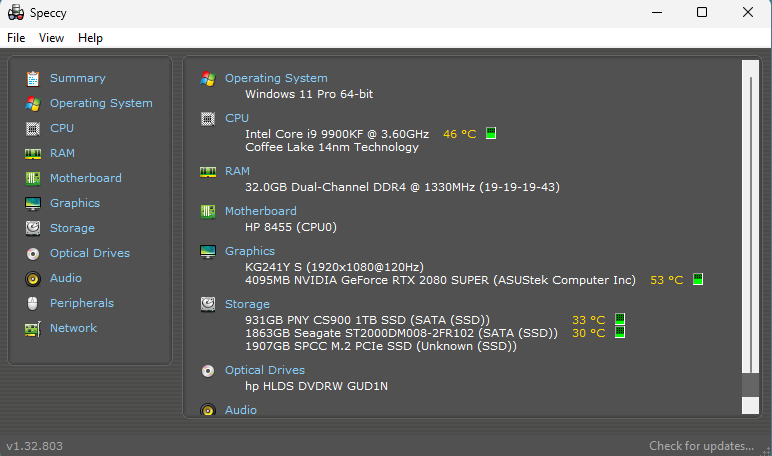
Task: Select the CPU chip icon in sidebar
Action: click(x=33, y=128)
